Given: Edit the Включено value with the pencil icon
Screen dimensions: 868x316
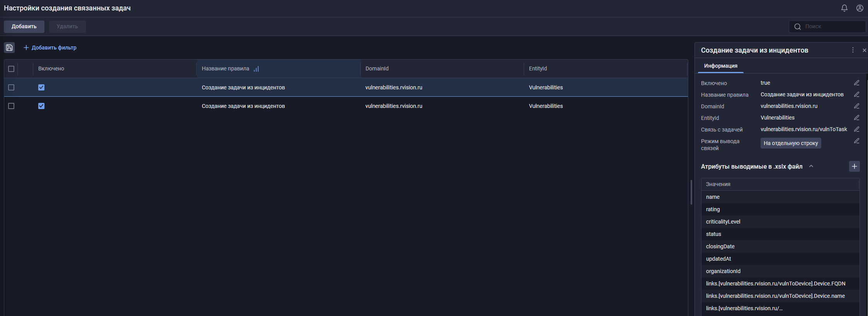Looking at the screenshot, I should click(857, 83).
